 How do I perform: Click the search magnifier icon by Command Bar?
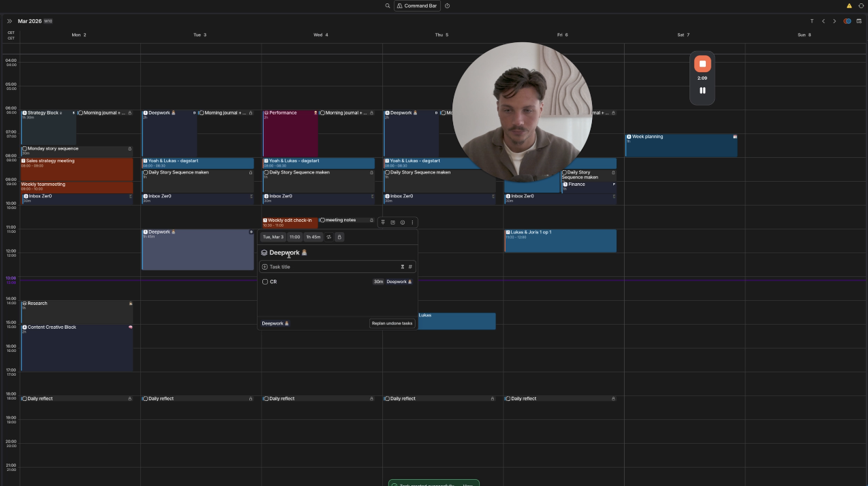[388, 5]
